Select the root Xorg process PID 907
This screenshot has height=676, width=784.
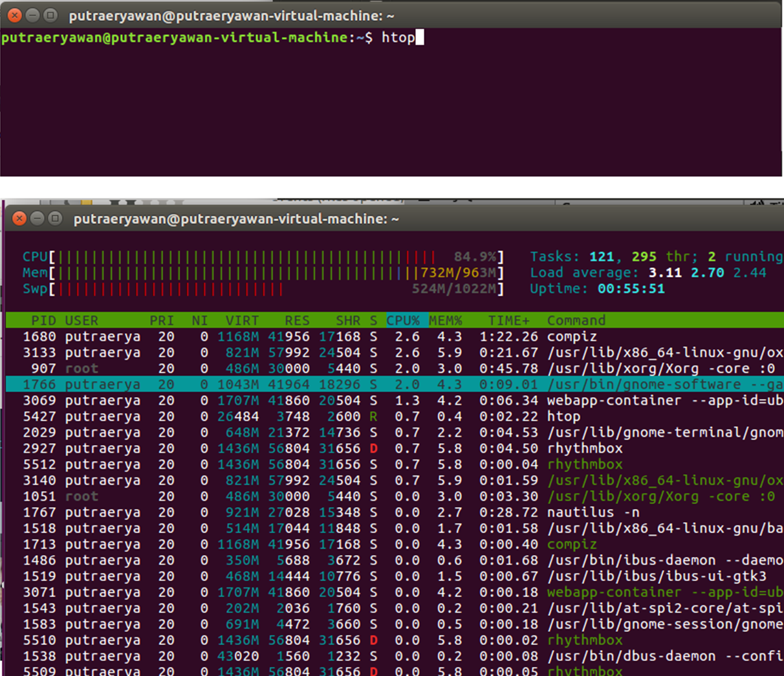click(395, 369)
